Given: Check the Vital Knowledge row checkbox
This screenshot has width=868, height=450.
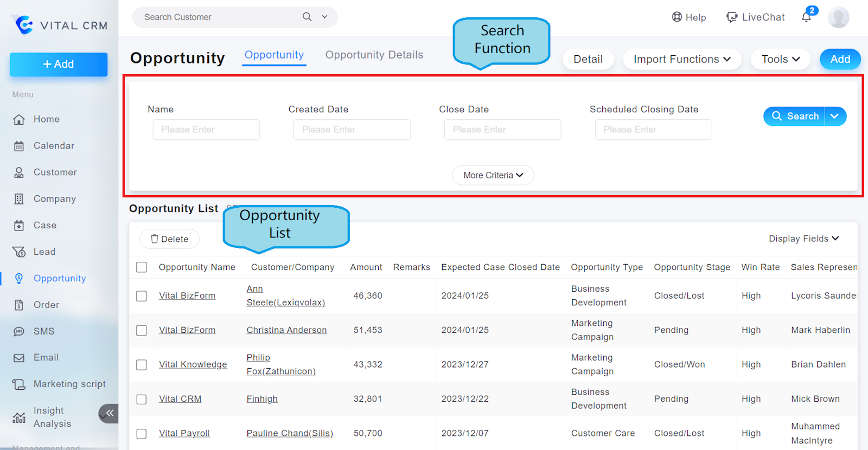Looking at the screenshot, I should click(142, 365).
